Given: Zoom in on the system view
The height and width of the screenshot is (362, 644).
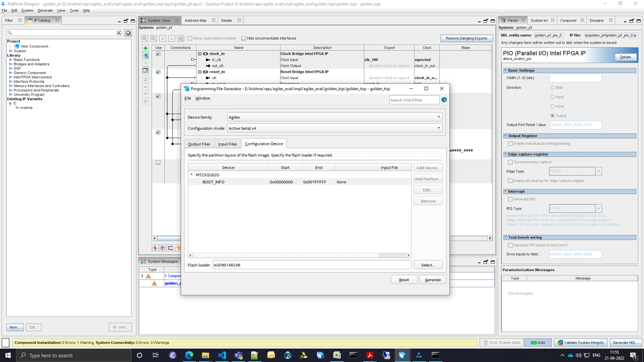Looking at the screenshot, I should click(x=146, y=38).
